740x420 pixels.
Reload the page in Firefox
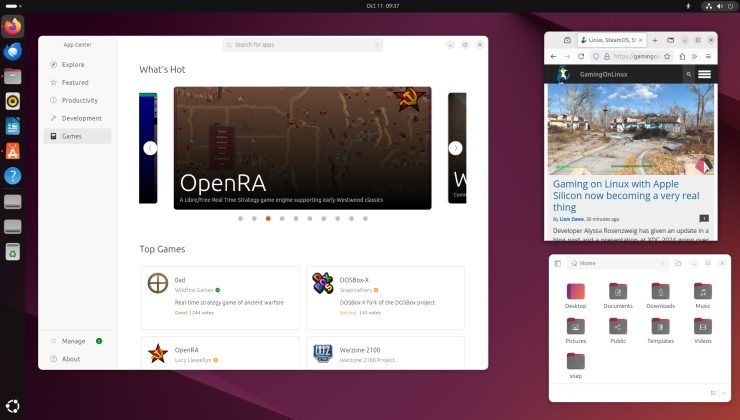click(581, 57)
